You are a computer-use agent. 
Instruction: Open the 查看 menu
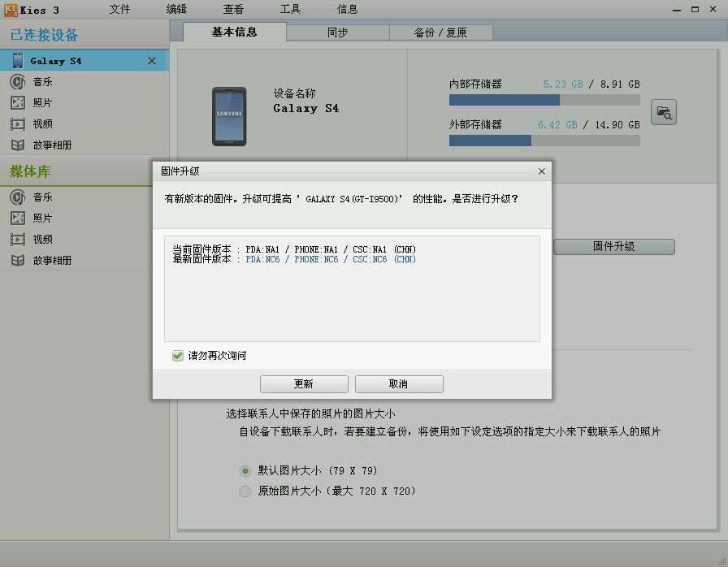point(233,9)
